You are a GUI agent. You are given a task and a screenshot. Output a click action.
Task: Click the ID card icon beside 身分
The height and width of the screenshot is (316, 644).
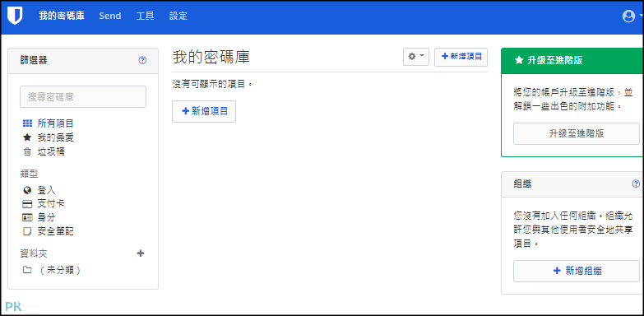pyautogui.click(x=27, y=218)
